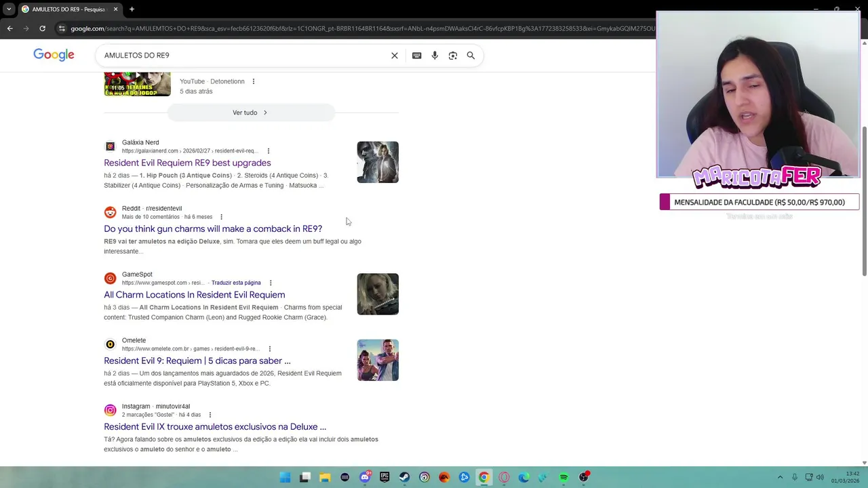Open All Charm Locations In Resident Evil Requiem

[195, 295]
